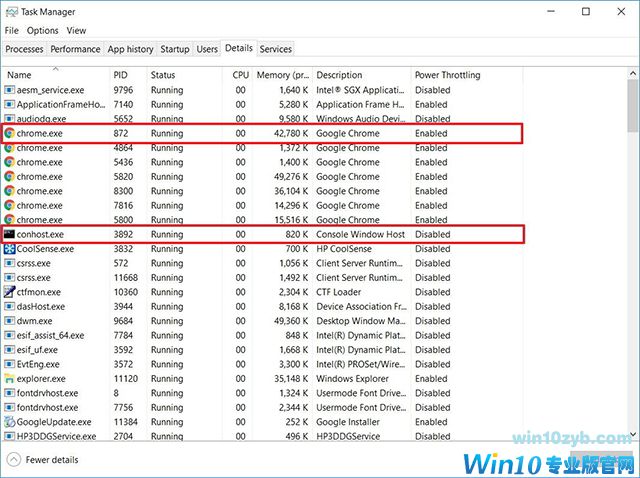Click the dwm.exe process icon
Screen dimensions: 640x478
[9, 321]
